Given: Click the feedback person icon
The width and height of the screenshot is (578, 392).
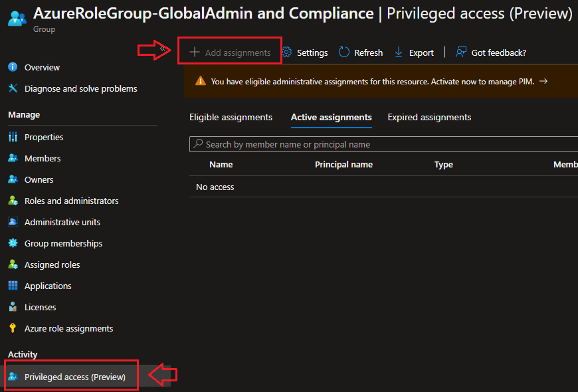Looking at the screenshot, I should click(x=461, y=52).
